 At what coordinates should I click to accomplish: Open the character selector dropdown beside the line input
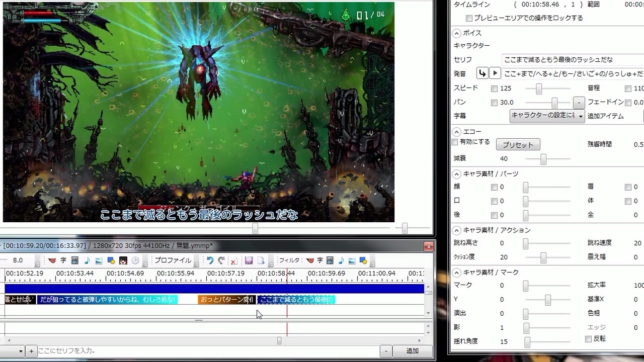click(12, 351)
